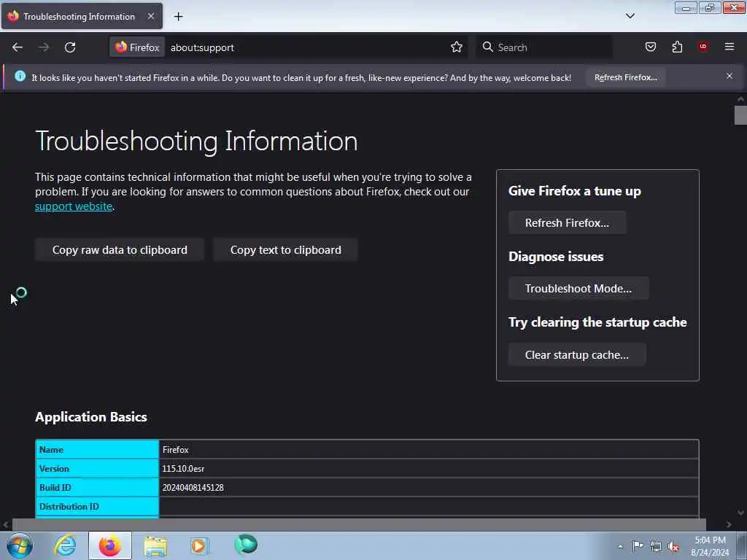
Task: Go back using the back arrow
Action: click(x=18, y=47)
